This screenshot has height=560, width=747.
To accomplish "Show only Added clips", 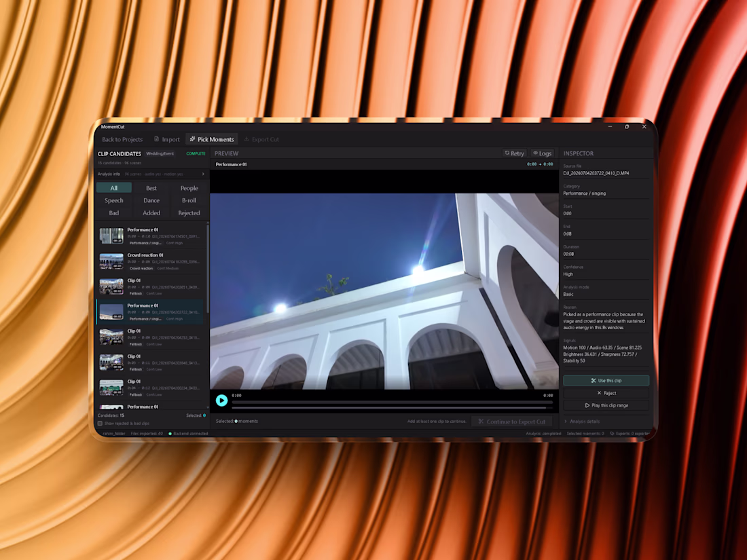I will point(151,213).
